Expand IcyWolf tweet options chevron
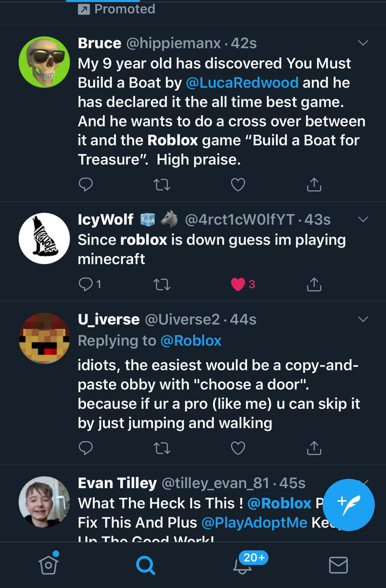 pyautogui.click(x=363, y=220)
